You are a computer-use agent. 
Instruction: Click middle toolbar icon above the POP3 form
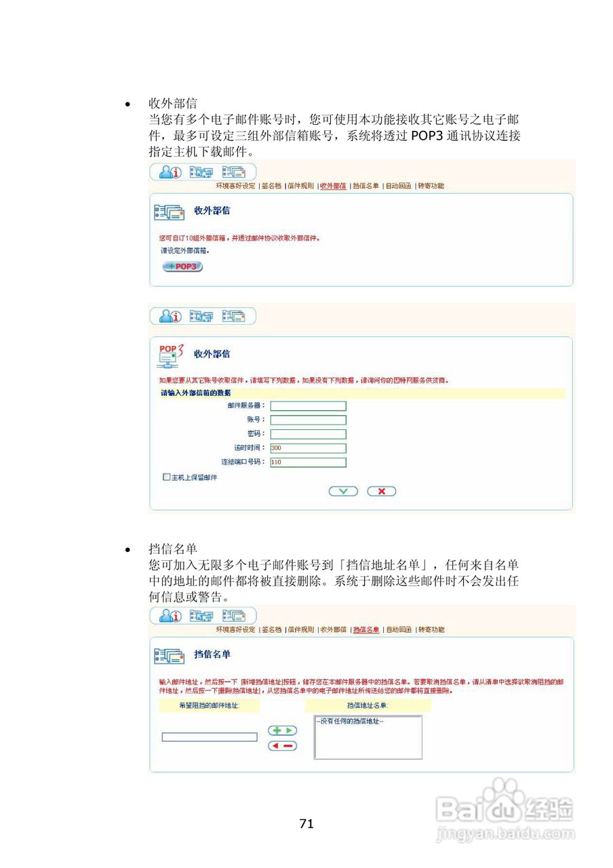201,316
